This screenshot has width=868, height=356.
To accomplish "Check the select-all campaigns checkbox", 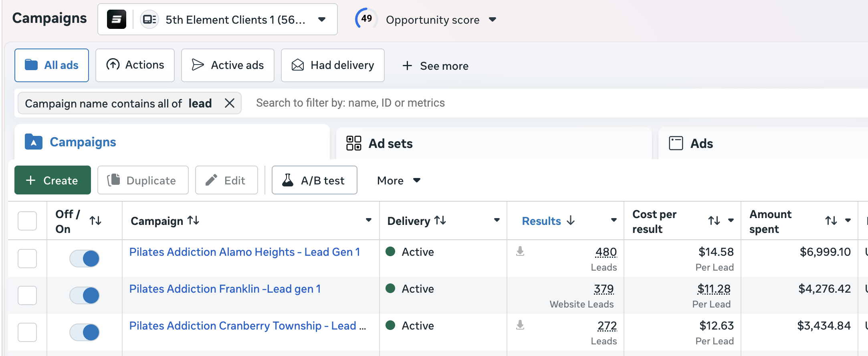I will coord(27,221).
